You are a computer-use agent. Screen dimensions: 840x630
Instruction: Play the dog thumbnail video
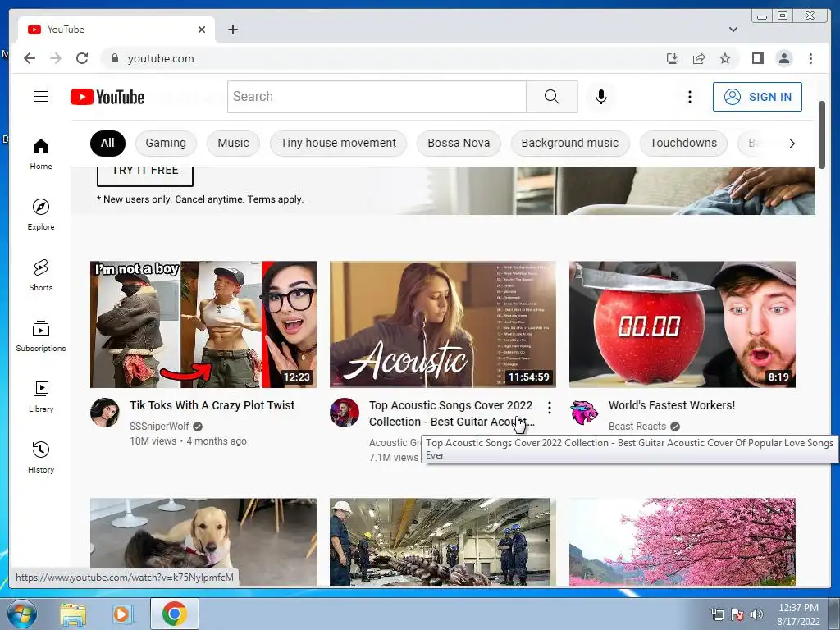[203, 541]
